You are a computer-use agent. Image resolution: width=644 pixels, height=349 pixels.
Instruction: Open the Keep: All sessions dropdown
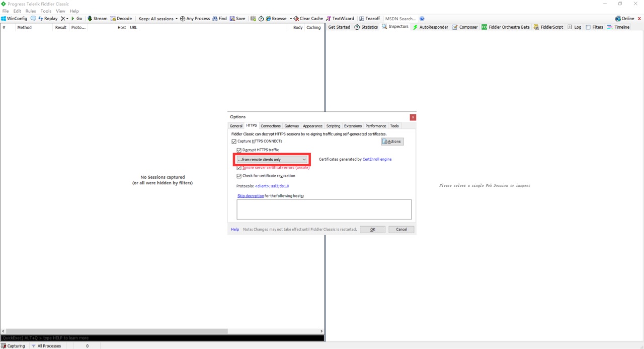[x=158, y=19]
